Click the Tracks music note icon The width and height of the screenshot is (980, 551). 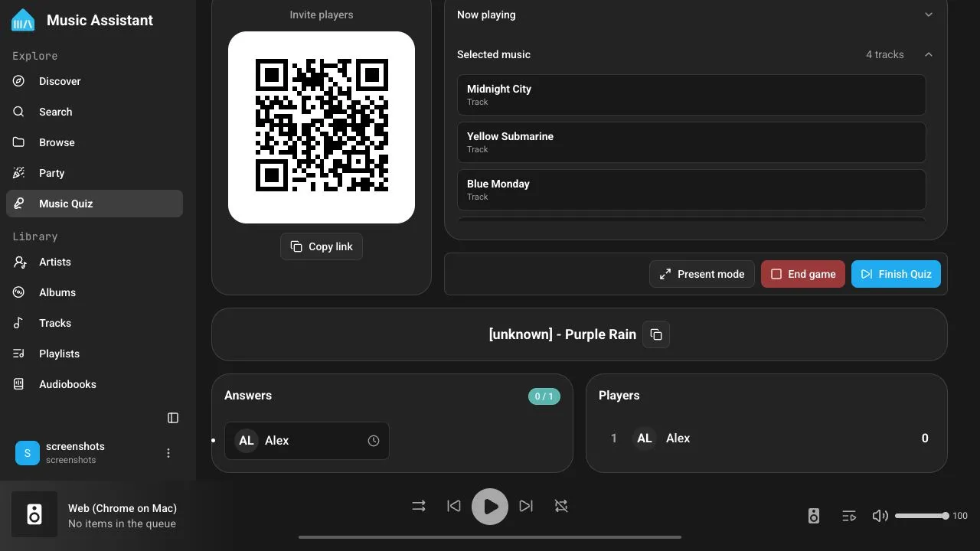point(19,323)
